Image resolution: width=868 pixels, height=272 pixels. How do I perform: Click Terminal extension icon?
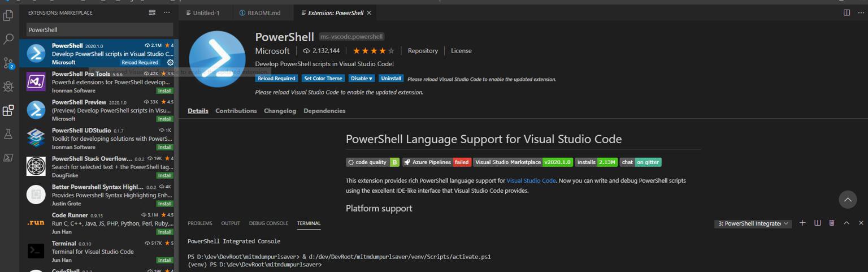click(36, 251)
